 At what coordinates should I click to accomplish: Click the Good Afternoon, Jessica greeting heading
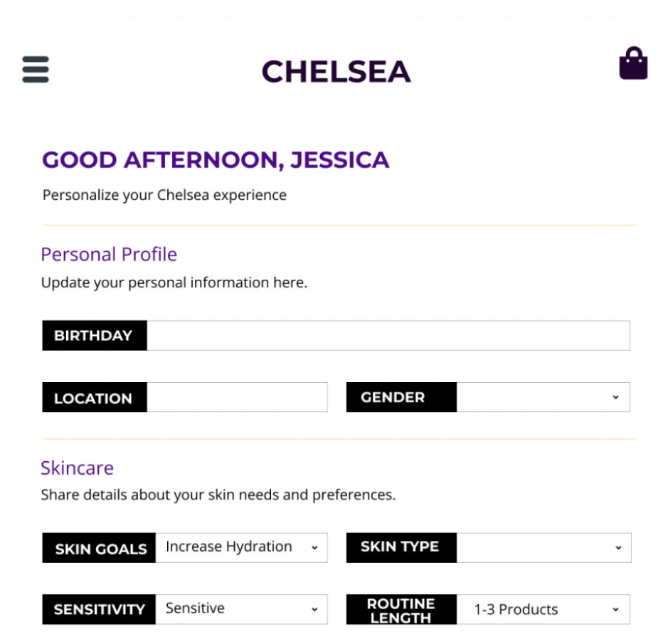(216, 160)
